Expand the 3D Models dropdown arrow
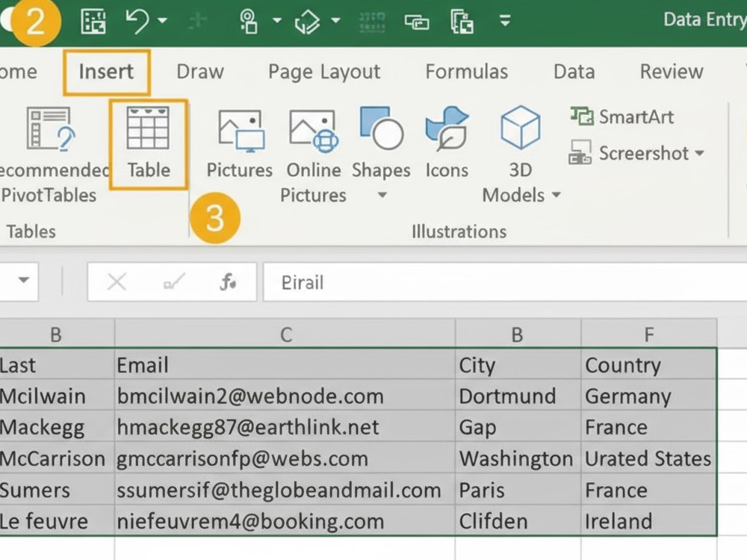 click(x=556, y=195)
